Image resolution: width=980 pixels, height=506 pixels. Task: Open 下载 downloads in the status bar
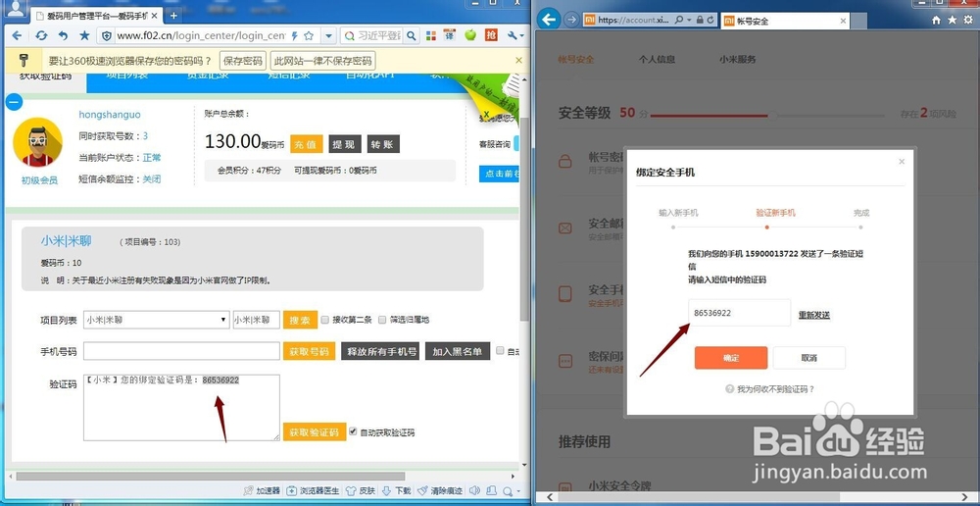click(396, 491)
